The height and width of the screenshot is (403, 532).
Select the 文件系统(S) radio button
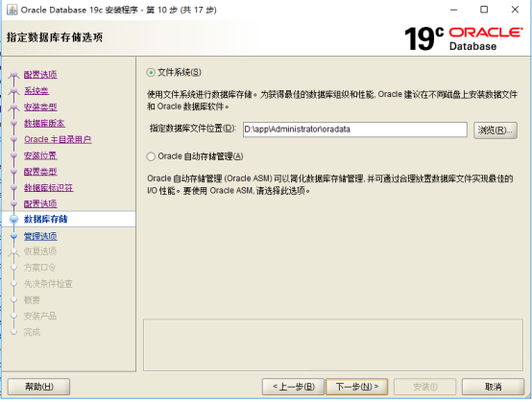(151, 73)
